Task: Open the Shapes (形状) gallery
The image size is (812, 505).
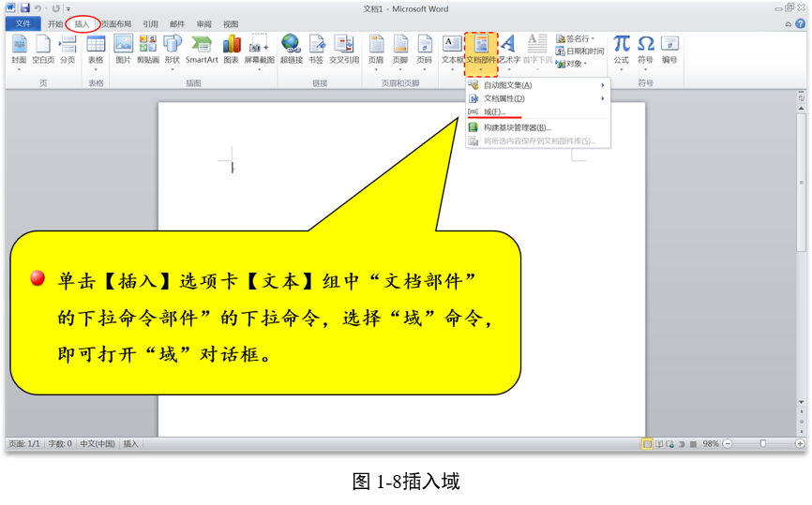Action: click(172, 52)
